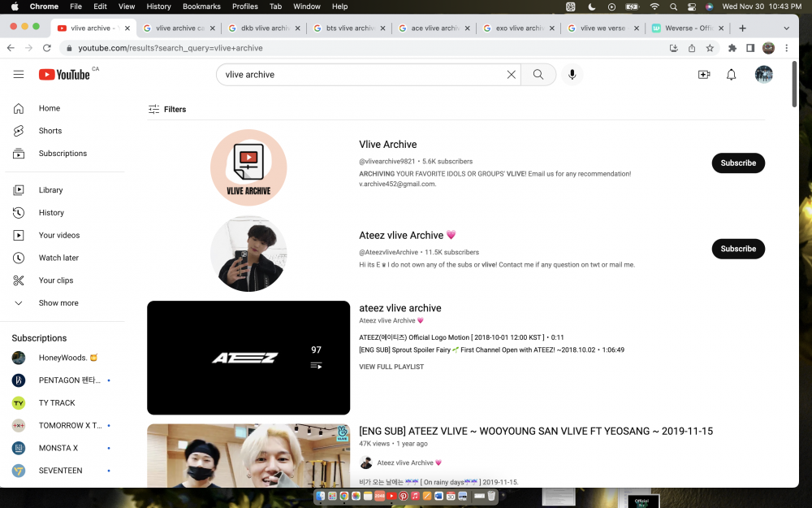812x508 pixels.
Task: Open the ateez vlive archive playlist title
Action: point(400,308)
